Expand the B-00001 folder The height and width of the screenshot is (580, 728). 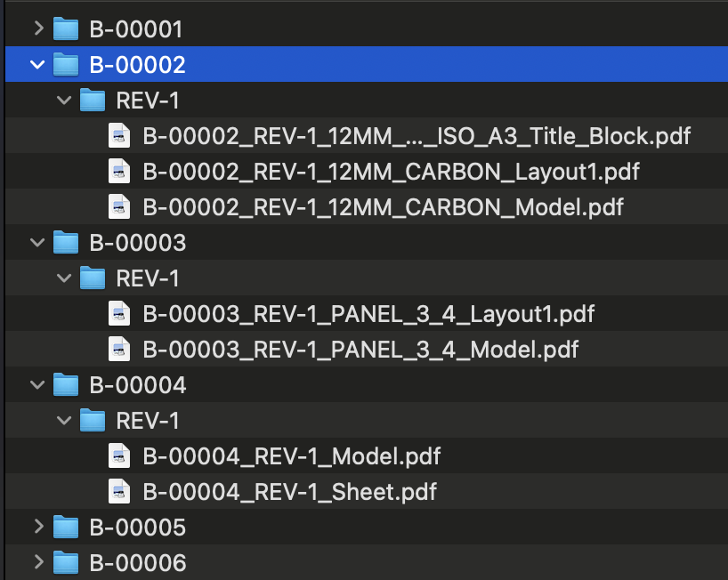[37, 28]
